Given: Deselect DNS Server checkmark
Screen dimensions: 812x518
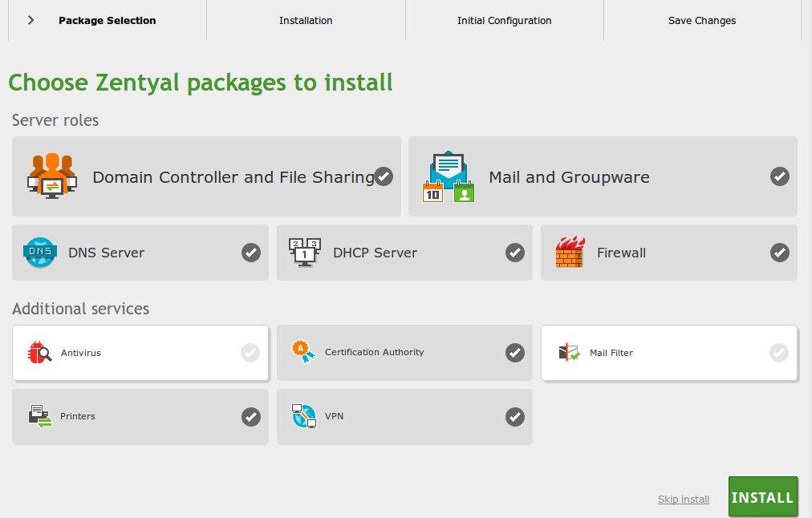Looking at the screenshot, I should pyautogui.click(x=251, y=253).
